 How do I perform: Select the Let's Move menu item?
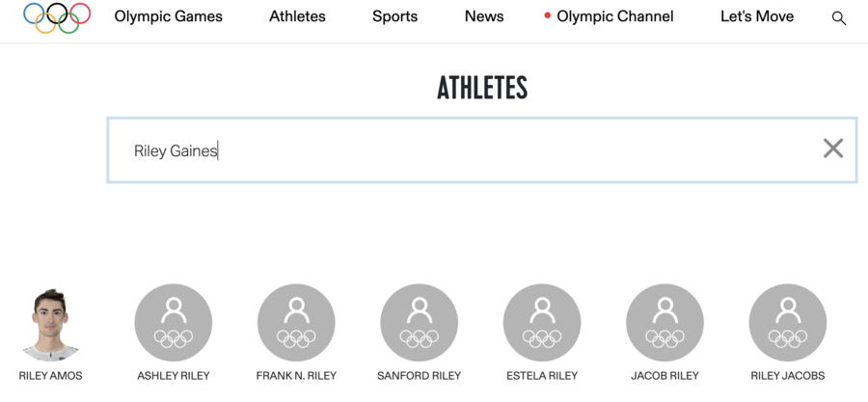[757, 16]
